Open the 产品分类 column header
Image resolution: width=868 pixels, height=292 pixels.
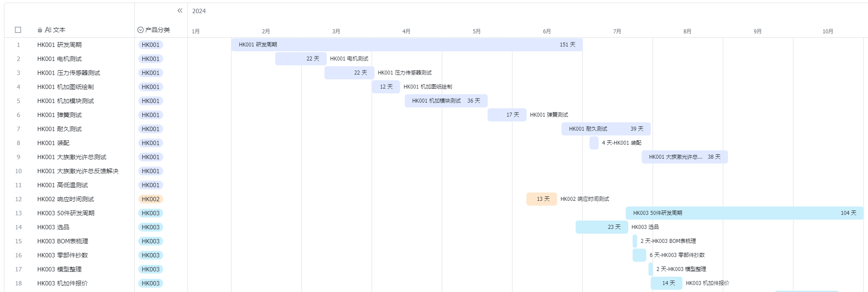157,30
